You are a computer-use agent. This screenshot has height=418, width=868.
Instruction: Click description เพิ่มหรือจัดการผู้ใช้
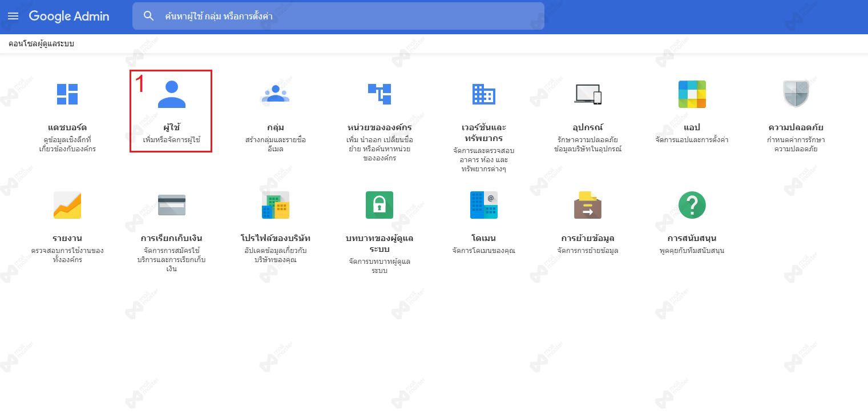click(x=172, y=140)
